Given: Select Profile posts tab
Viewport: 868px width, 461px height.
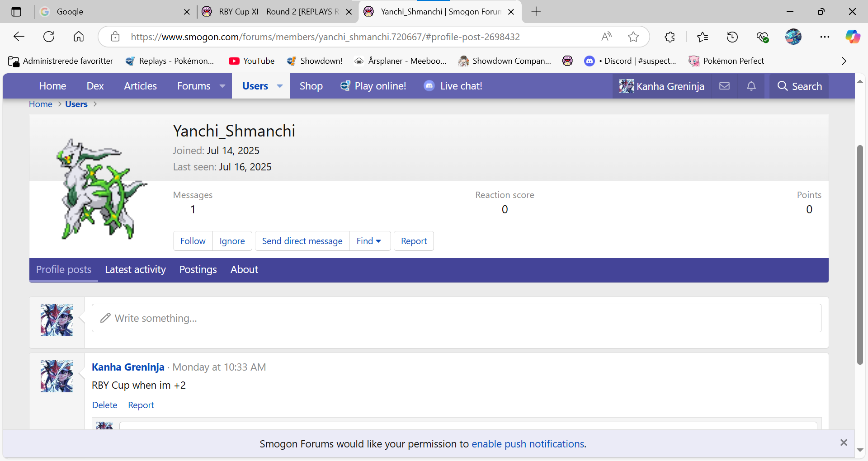Looking at the screenshot, I should pyautogui.click(x=64, y=269).
